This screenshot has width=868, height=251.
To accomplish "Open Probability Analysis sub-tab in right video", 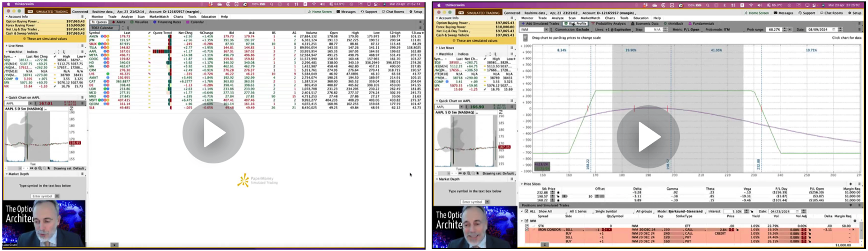I will (609, 23).
